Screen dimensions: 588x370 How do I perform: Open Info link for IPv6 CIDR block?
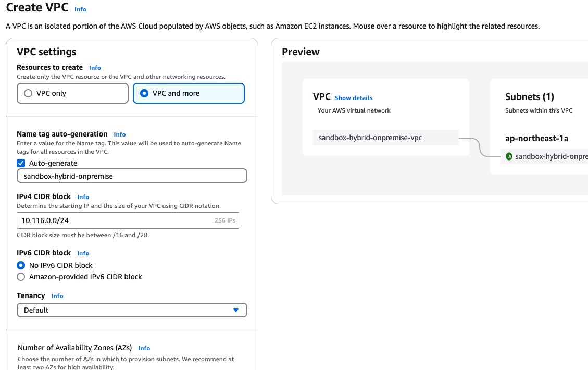point(83,253)
